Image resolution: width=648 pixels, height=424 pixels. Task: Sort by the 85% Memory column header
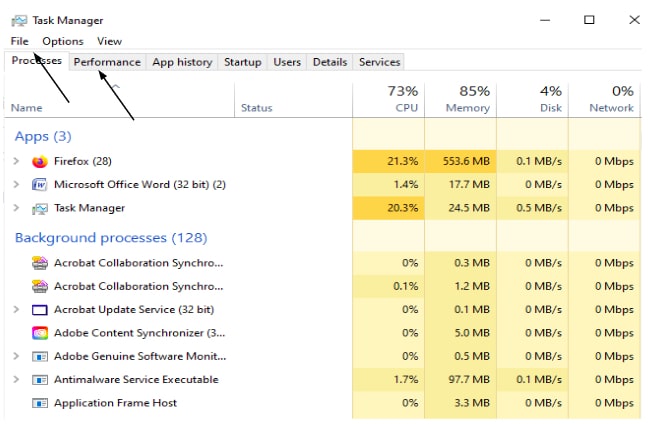tap(460, 99)
